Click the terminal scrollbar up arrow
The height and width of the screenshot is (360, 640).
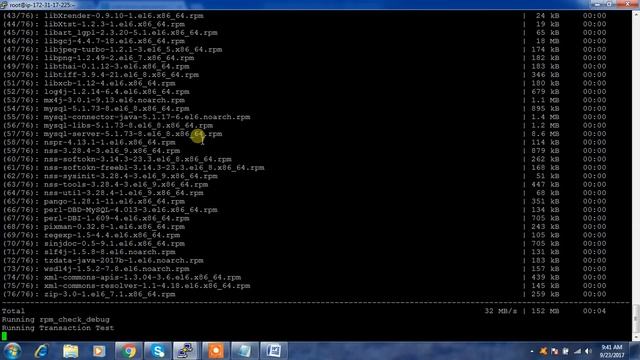(x=636, y=14)
